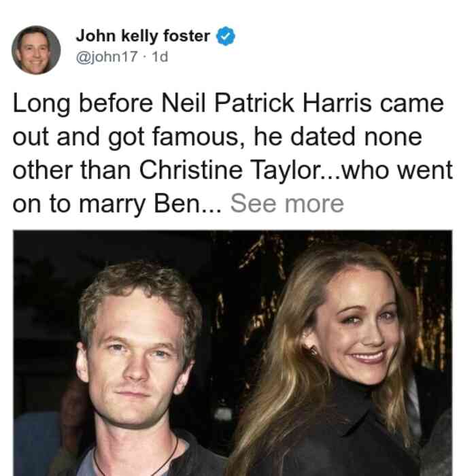476x476 pixels.
Task: Click the word "marry" in last line
Action: (112, 204)
